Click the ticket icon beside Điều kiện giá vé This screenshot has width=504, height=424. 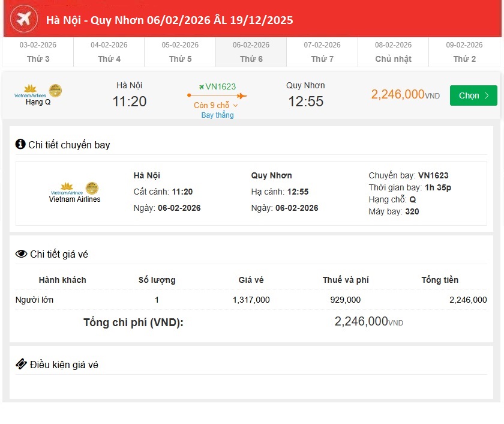(21, 364)
